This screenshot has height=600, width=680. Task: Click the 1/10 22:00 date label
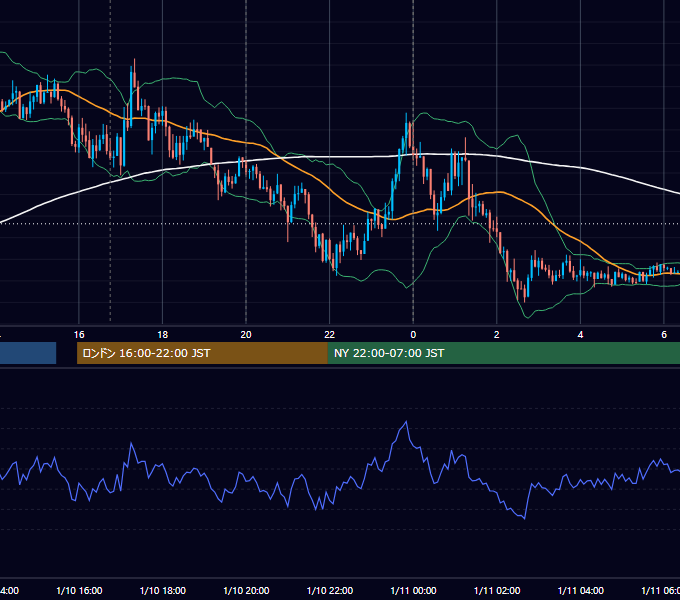(330, 591)
